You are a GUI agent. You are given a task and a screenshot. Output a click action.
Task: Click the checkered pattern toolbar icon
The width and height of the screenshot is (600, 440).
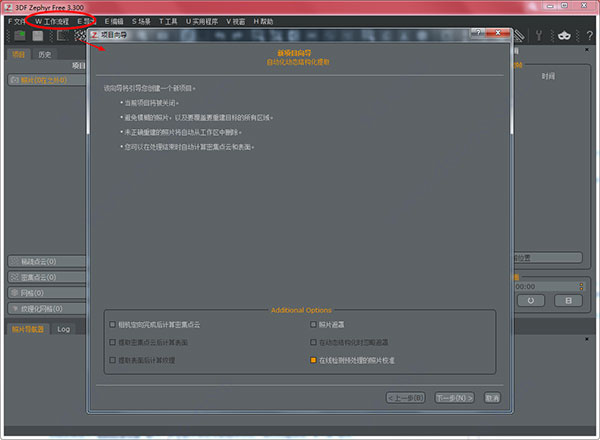coord(80,36)
